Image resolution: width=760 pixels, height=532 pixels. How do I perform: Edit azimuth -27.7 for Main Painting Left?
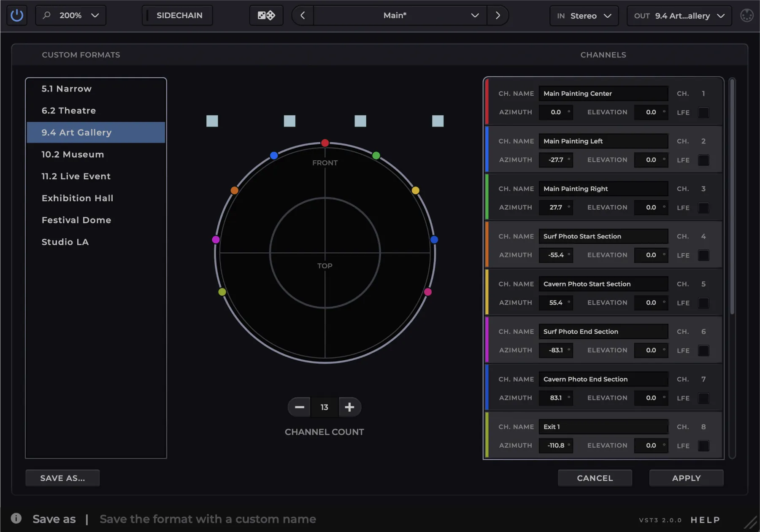(556, 160)
